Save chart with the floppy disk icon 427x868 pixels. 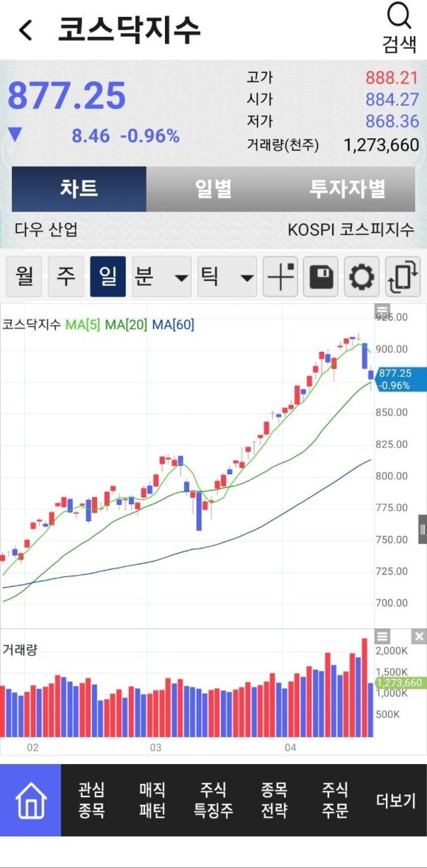click(321, 276)
